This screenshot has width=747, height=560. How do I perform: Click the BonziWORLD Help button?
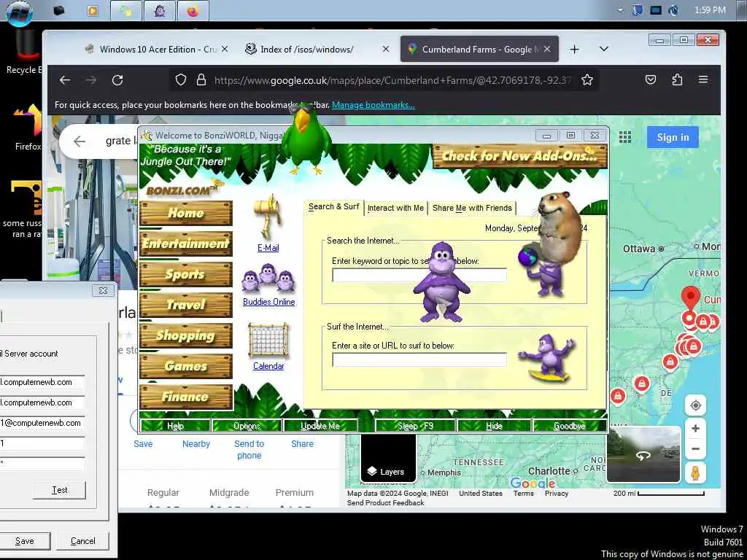click(175, 426)
